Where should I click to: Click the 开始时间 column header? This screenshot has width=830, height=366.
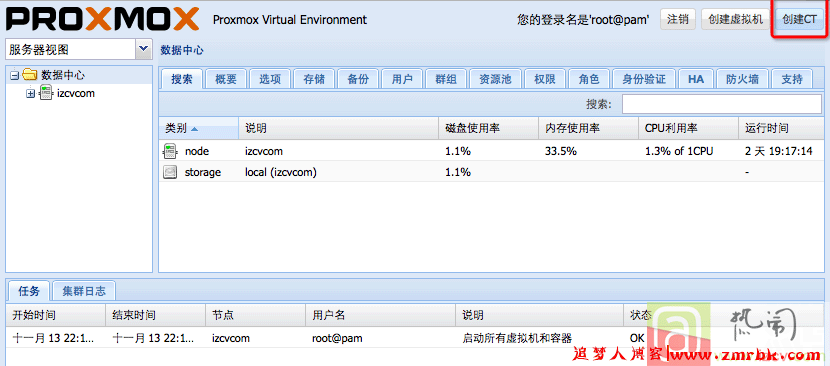click(x=56, y=315)
